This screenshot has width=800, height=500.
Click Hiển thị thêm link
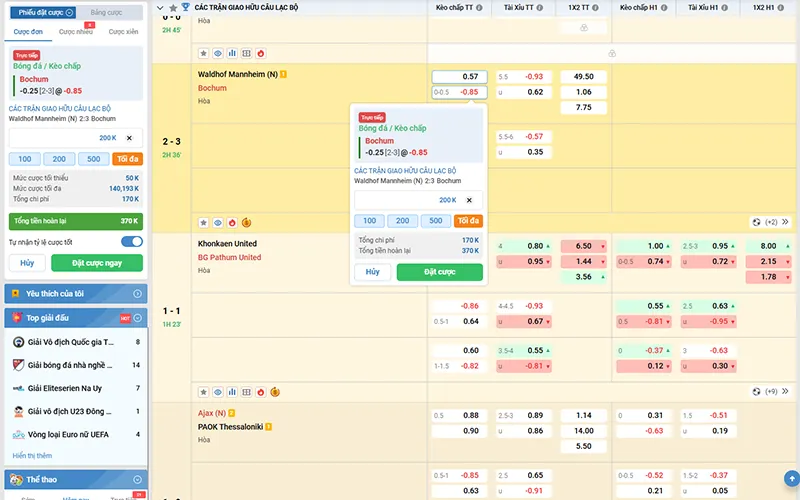coord(32,455)
